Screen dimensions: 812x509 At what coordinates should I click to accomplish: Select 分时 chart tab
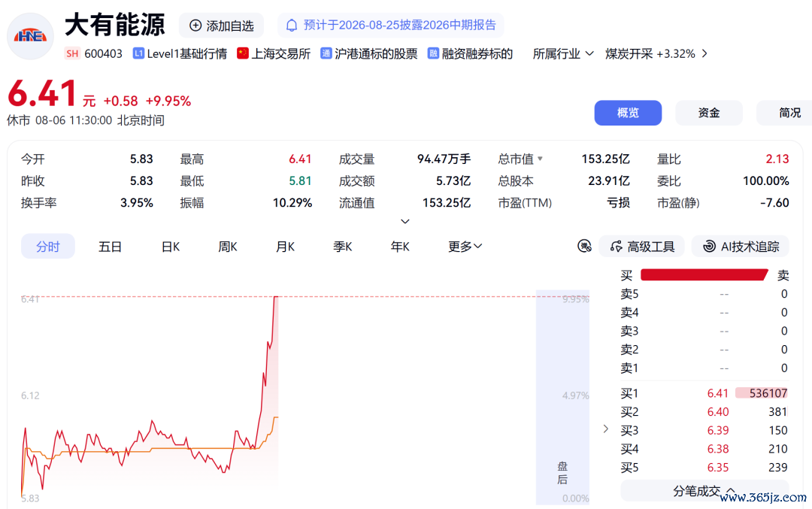[48, 247]
